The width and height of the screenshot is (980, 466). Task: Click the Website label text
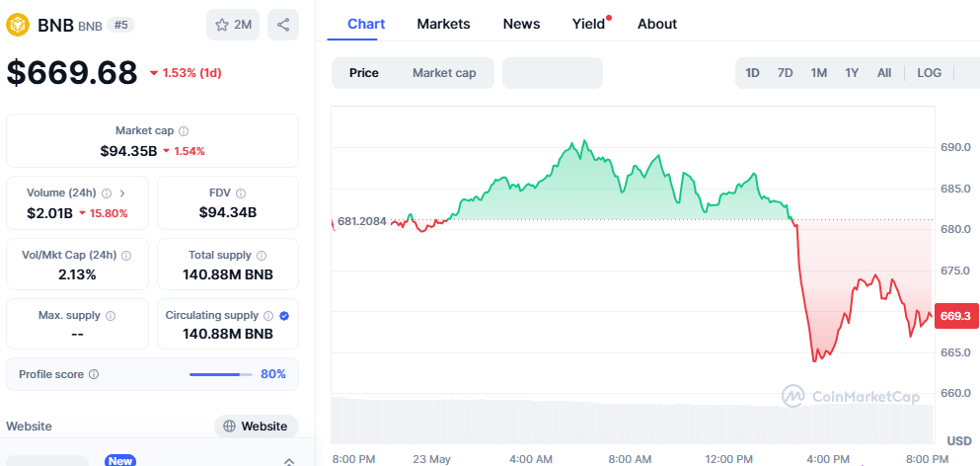click(x=29, y=427)
